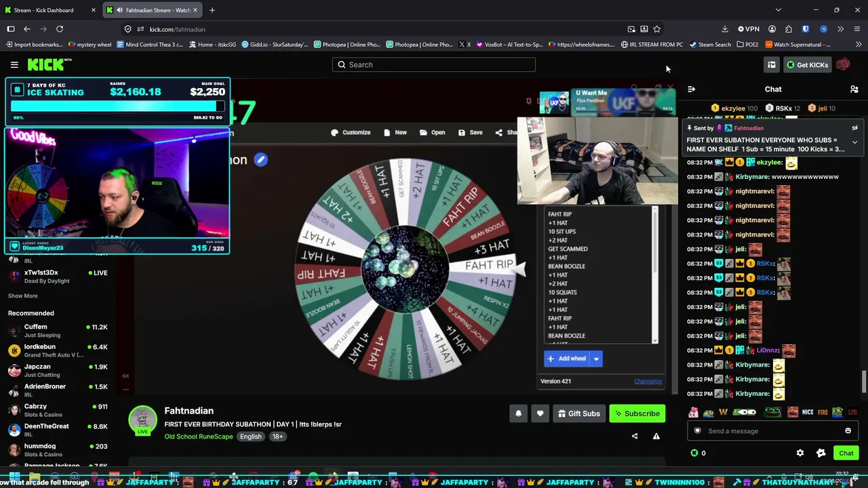Subscribe to Fahtnadian's channel
Image resolution: width=868 pixels, height=488 pixels.
tap(637, 413)
